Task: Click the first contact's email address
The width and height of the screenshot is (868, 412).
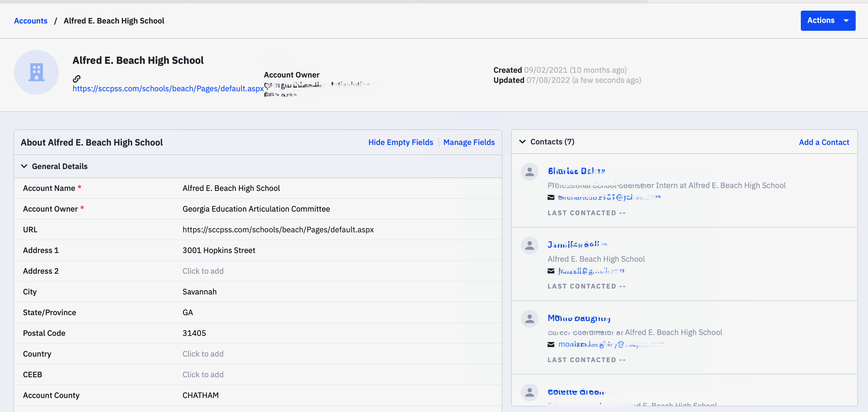Action: (609, 197)
